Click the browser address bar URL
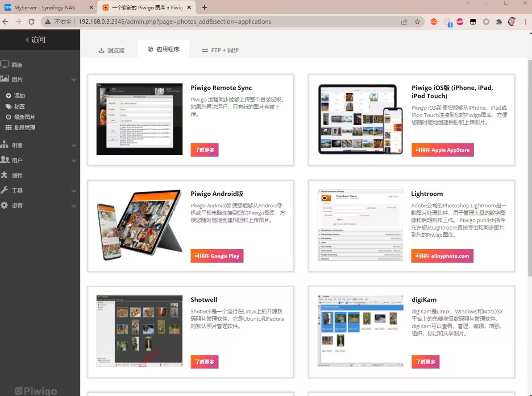This screenshot has height=396, width=532. 175,21
